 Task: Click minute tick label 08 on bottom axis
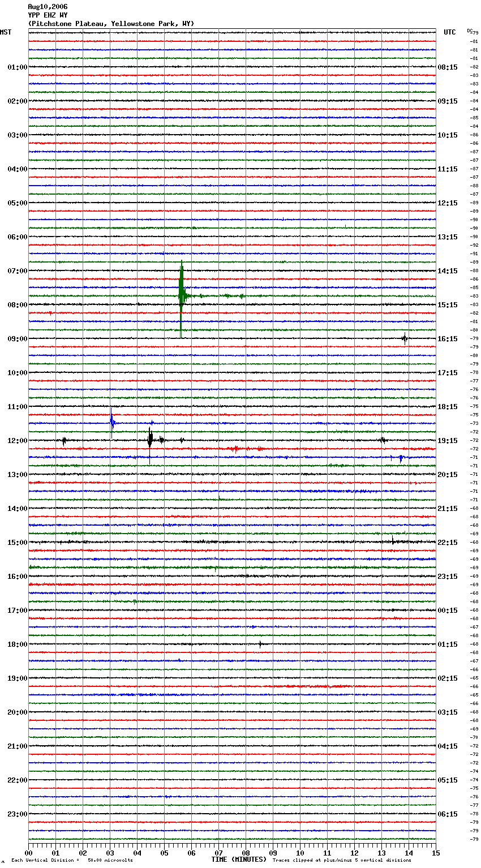246,853
